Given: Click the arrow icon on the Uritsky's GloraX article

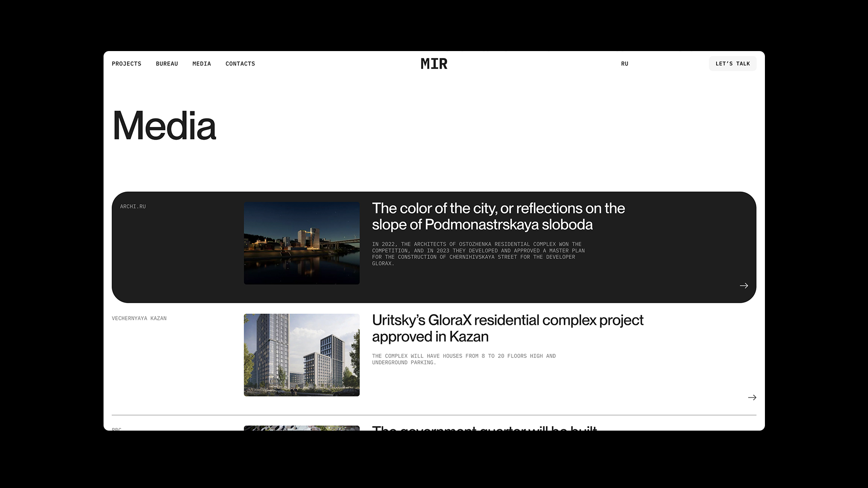Looking at the screenshot, I should (752, 398).
